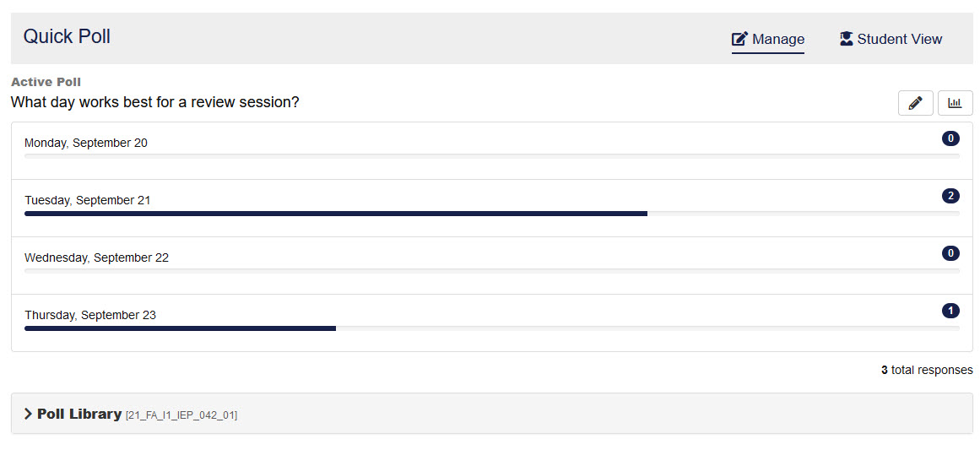Select the Tuesday, September 21 option
This screenshot has height=450, width=980.
coord(88,201)
